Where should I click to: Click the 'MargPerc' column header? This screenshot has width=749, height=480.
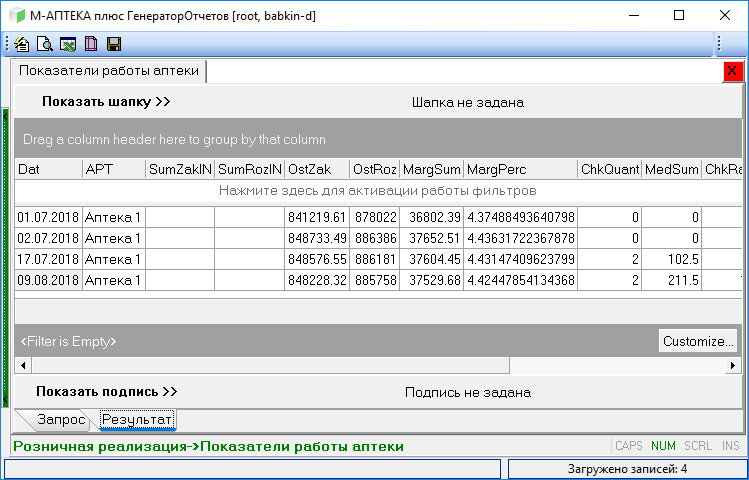(x=519, y=170)
